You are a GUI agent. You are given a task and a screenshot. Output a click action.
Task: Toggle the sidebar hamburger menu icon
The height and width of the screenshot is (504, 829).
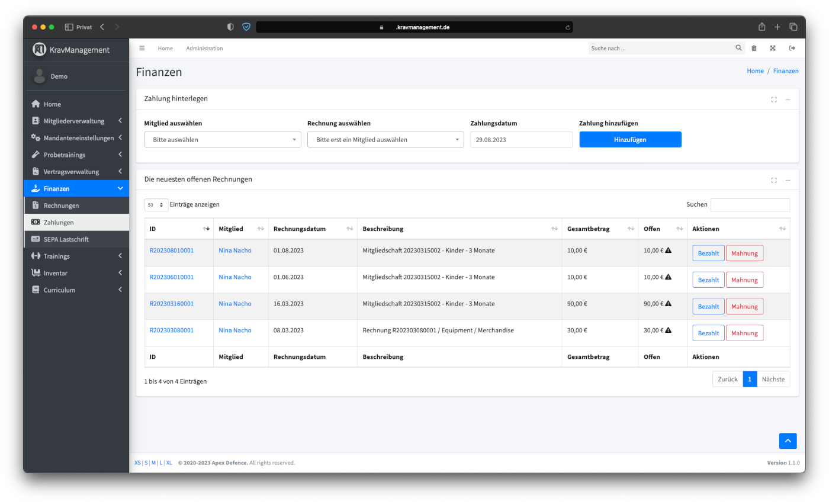[142, 48]
